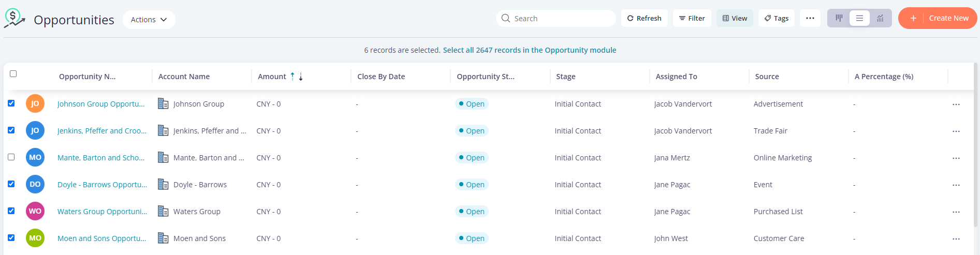This screenshot has width=980, height=255.
Task: Check the Mante, Barton opportunity row checkbox
Action: (11, 157)
